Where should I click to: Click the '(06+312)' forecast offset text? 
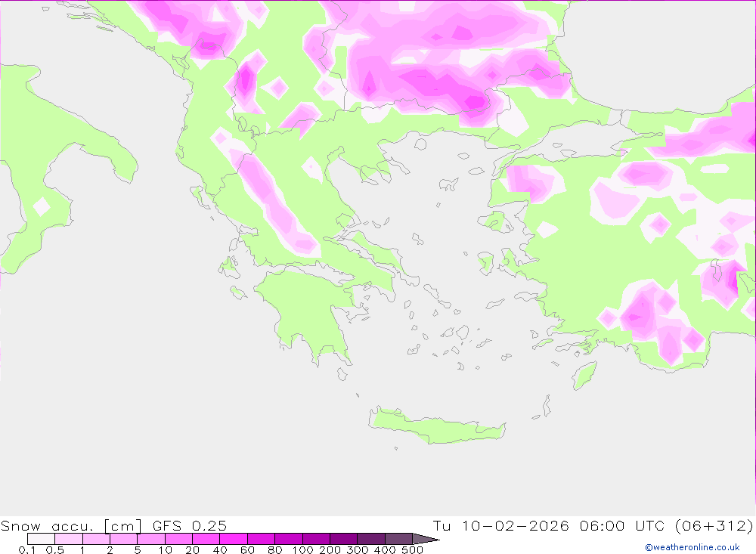(x=714, y=525)
